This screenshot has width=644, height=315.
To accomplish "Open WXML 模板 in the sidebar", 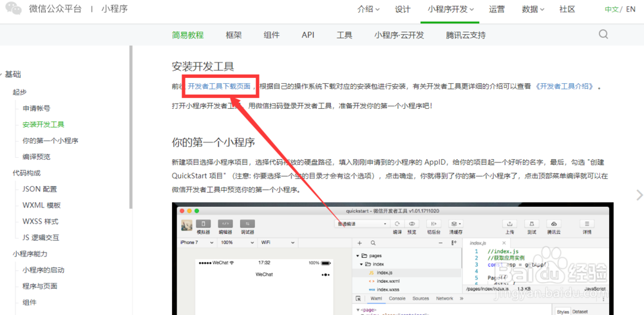I will pos(41,205).
